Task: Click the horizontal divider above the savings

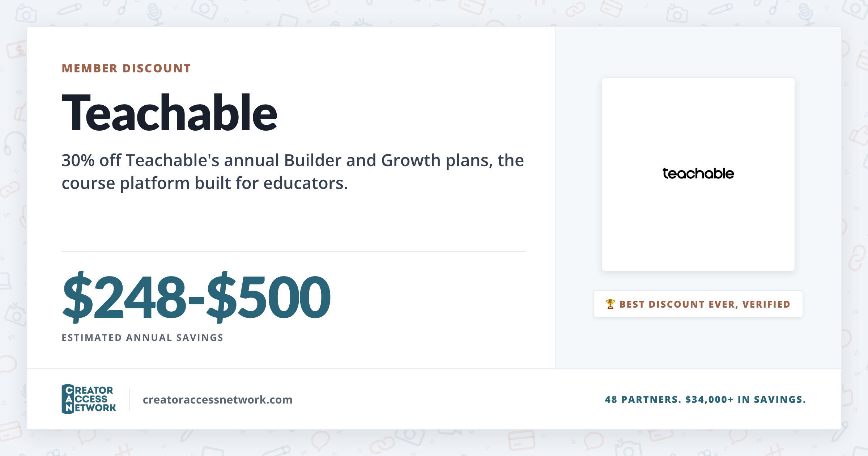Action: tap(294, 252)
